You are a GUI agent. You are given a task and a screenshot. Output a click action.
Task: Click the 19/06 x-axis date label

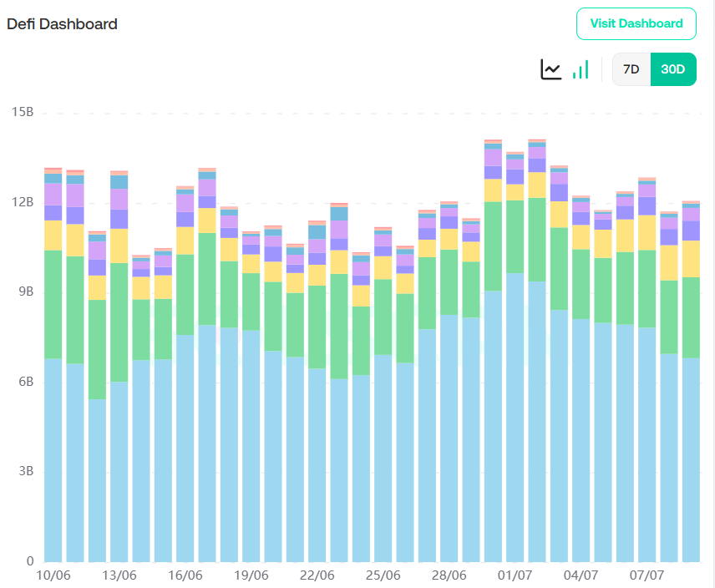[x=251, y=575]
